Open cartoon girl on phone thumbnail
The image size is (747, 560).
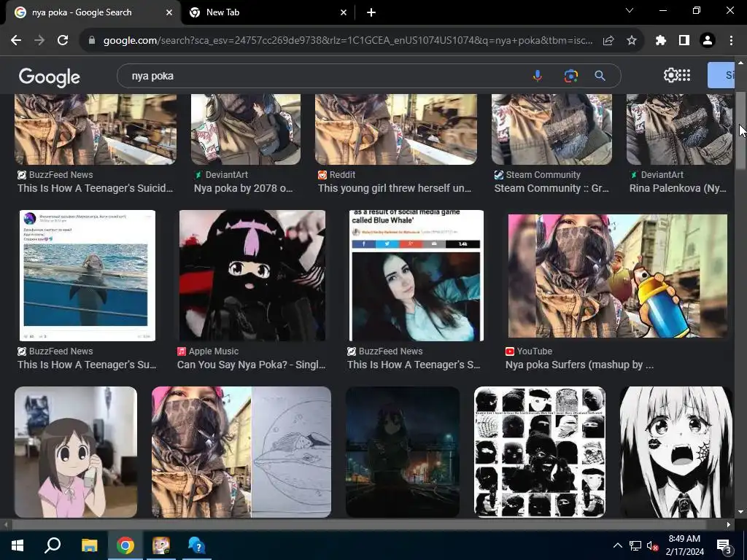tap(76, 452)
